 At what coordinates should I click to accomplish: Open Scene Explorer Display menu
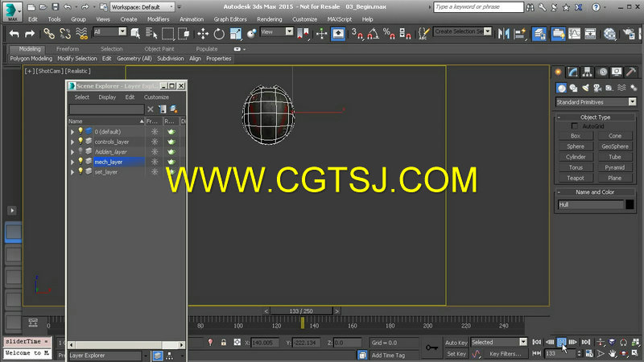coord(107,97)
